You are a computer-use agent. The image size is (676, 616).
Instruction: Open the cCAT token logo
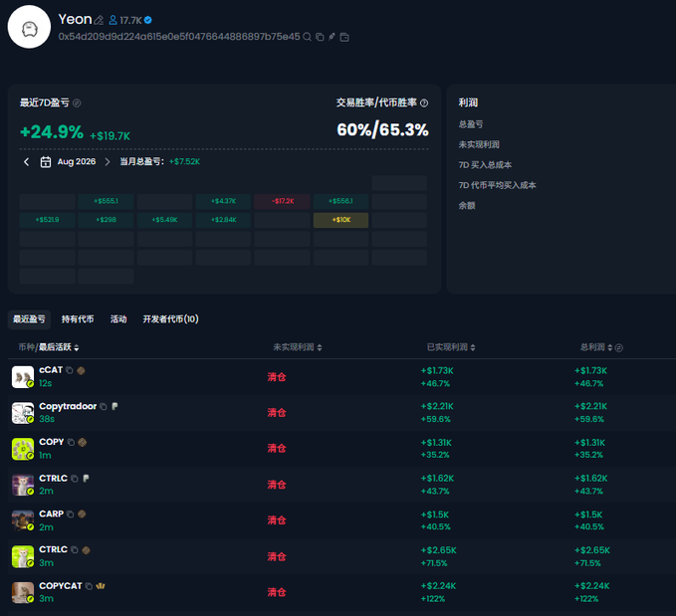pyautogui.click(x=23, y=377)
